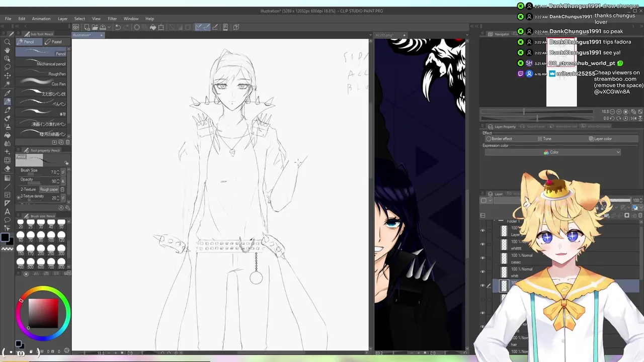
Task: Choose the RoughPen sub tool
Action: [x=41, y=73]
